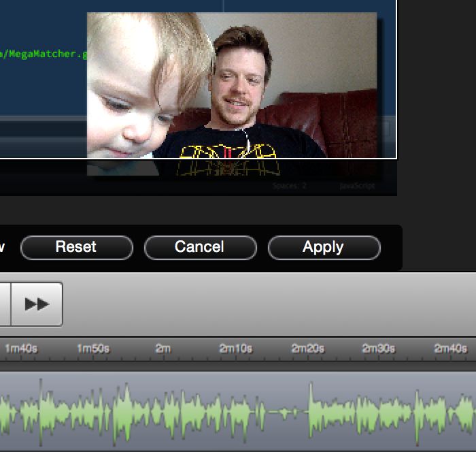Open the Spaces: 2 indentation setting
The image size is (476, 452).
tap(290, 185)
